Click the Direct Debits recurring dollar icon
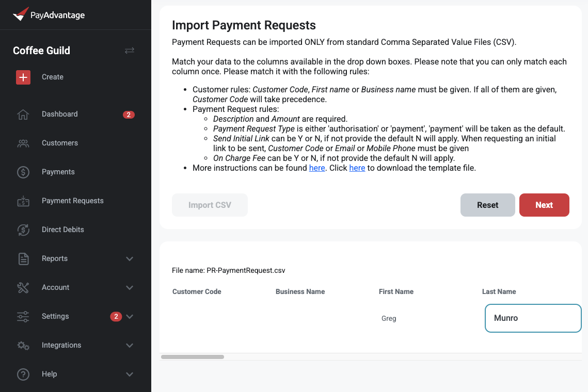 coord(23,230)
